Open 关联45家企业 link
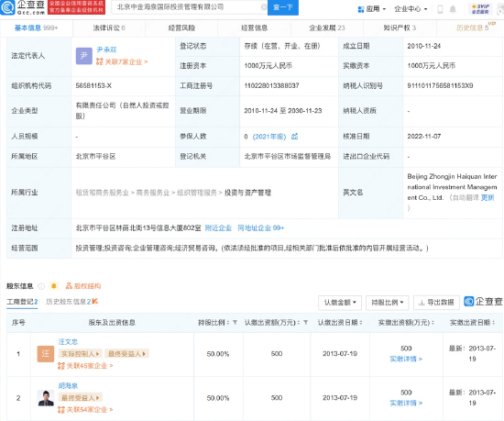The width and height of the screenshot is (504, 421). (85, 366)
